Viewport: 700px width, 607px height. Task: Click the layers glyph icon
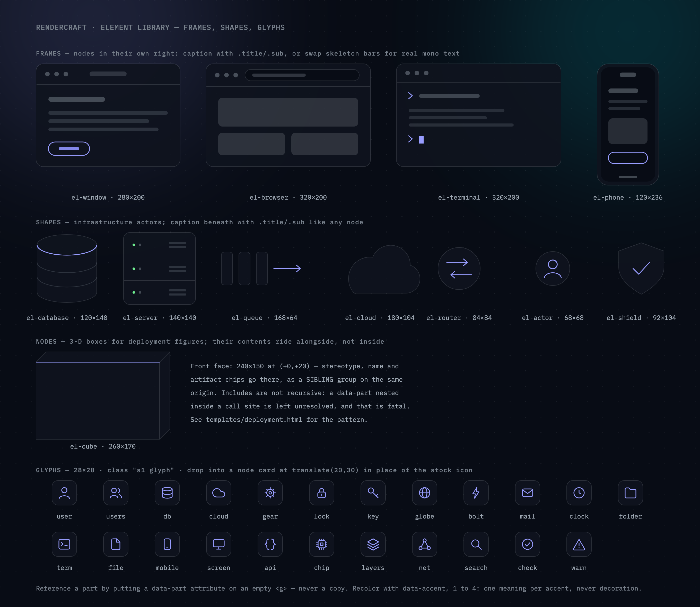(x=373, y=544)
